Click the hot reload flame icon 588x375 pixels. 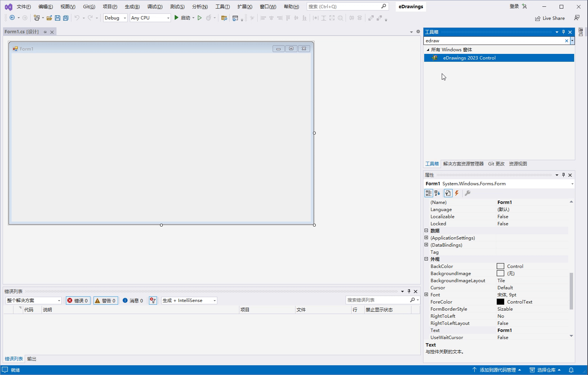209,18
